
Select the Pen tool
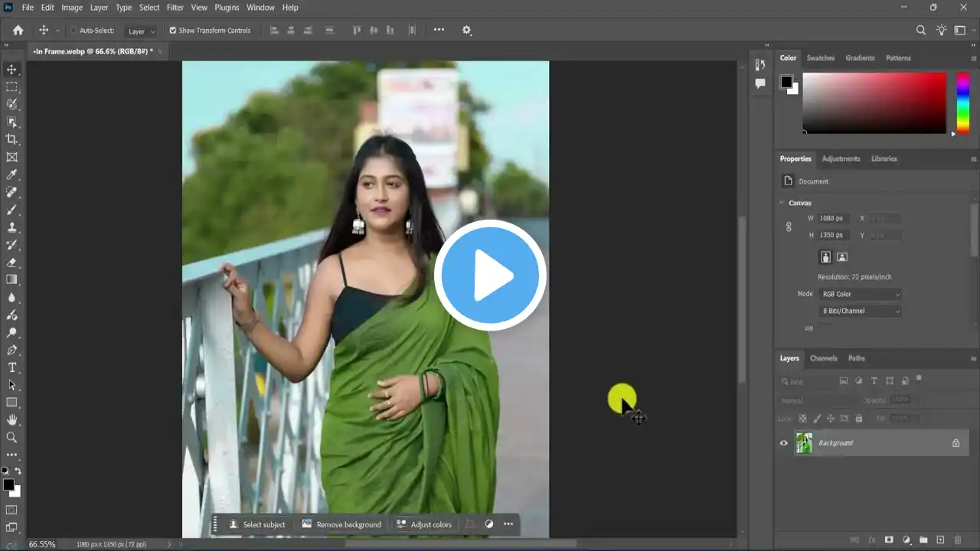coord(11,350)
